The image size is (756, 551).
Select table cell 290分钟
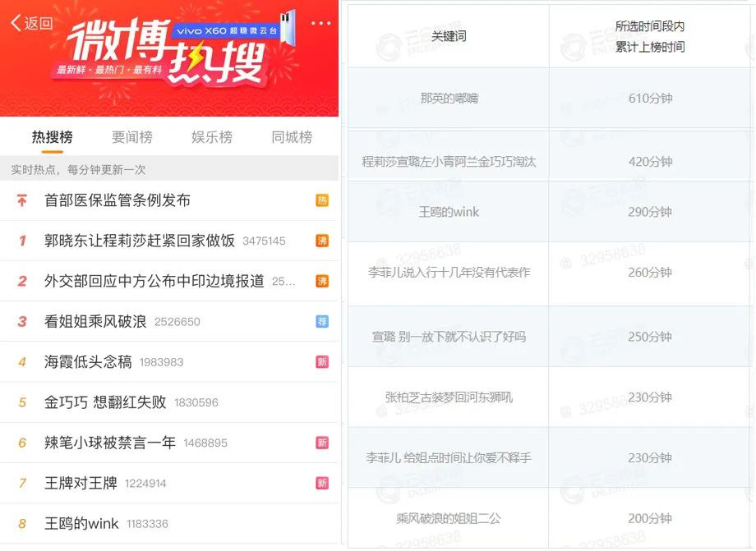650,212
